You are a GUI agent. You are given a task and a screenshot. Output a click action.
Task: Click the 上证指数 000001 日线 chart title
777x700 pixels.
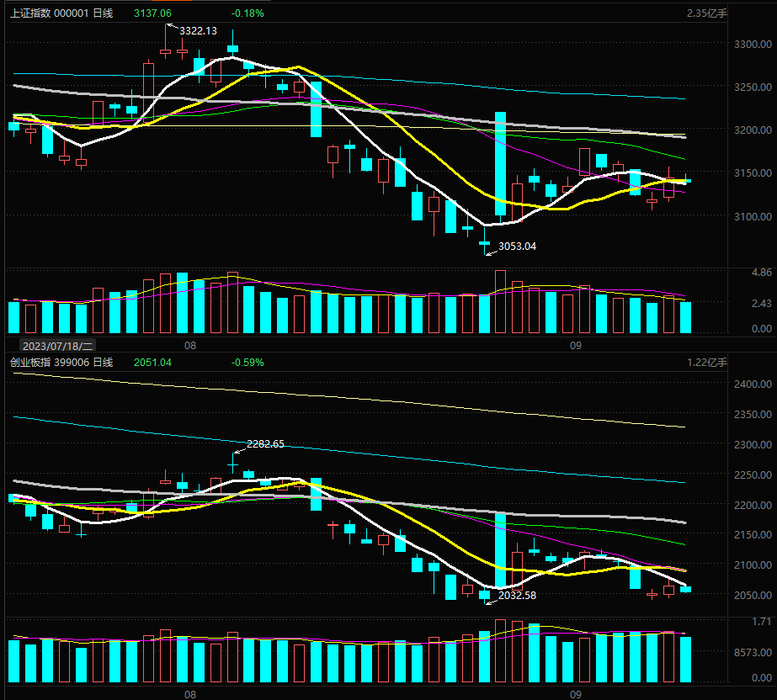61,13
